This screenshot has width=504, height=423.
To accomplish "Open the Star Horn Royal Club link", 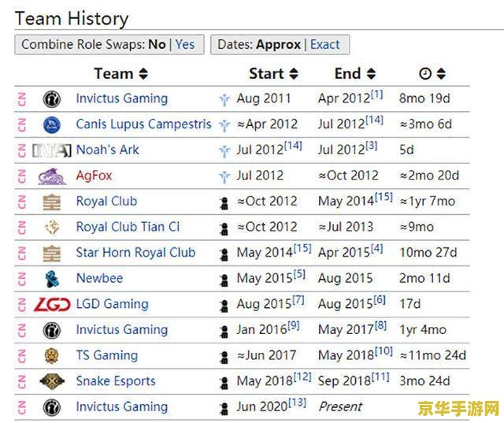I will pos(135,253).
